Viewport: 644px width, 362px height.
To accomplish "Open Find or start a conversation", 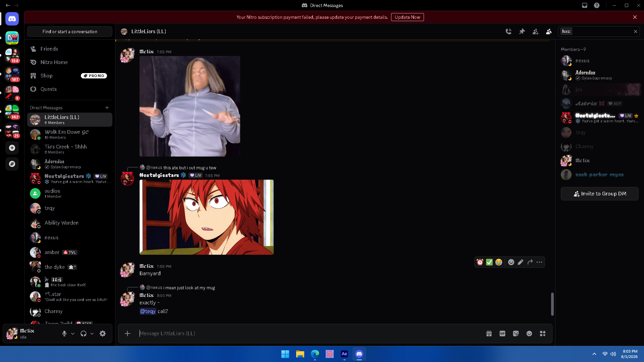I will [70, 32].
